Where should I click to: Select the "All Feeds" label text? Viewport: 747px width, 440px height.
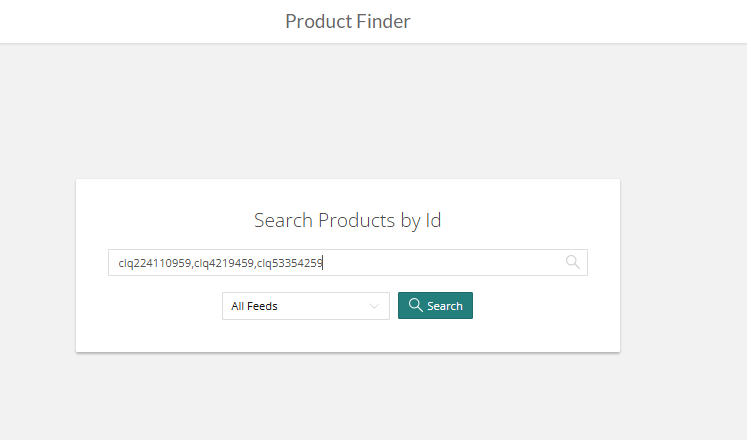point(254,306)
